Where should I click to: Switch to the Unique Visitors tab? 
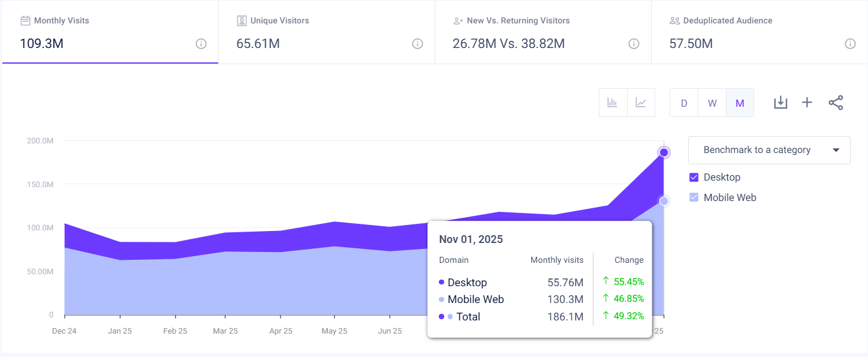point(325,32)
